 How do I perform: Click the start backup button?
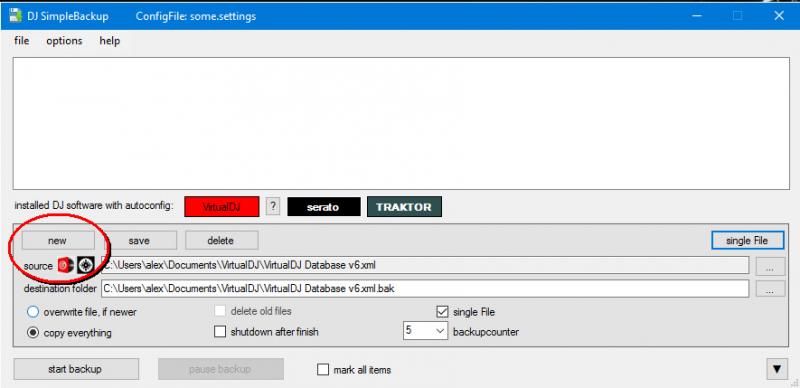76,369
